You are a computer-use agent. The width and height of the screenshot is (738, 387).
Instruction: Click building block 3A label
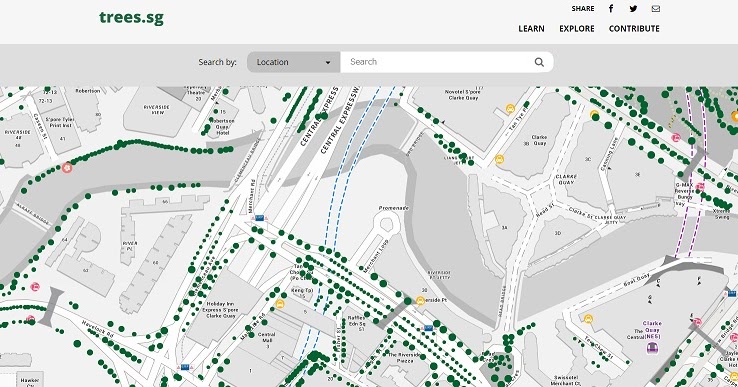[504, 228]
